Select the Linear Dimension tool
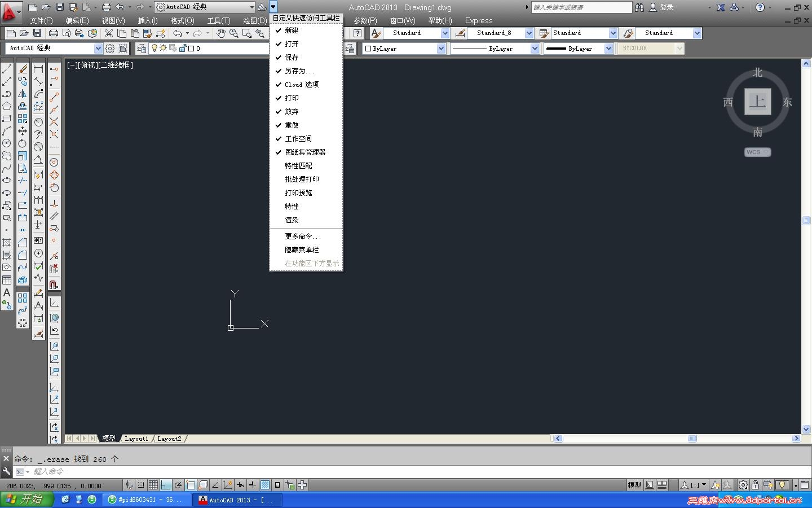This screenshot has width=812, height=508. pos(38,68)
